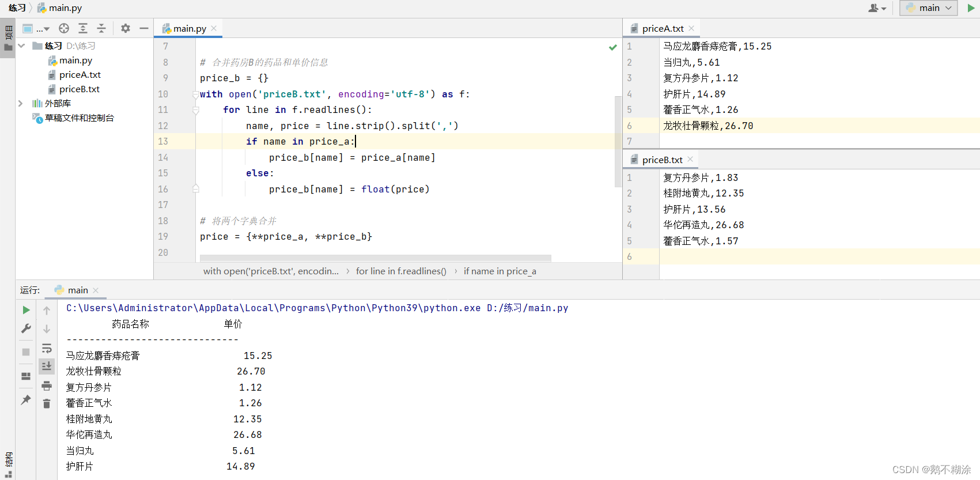Rerun main with green play icon
The height and width of the screenshot is (480, 980).
26,310
